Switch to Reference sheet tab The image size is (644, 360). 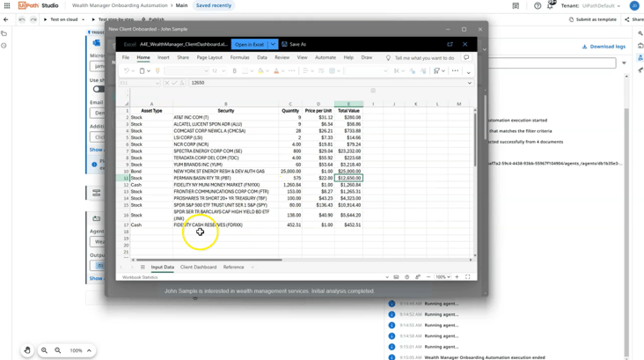click(x=233, y=267)
